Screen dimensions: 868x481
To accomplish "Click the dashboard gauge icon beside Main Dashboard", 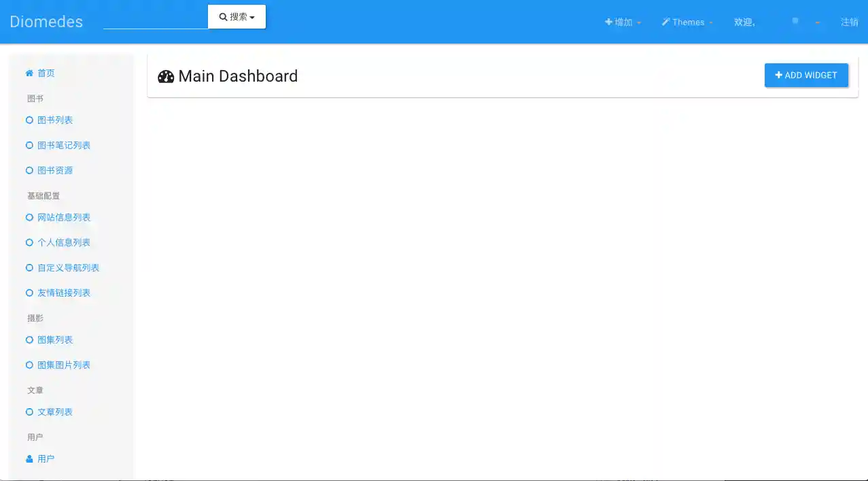I will [x=165, y=76].
